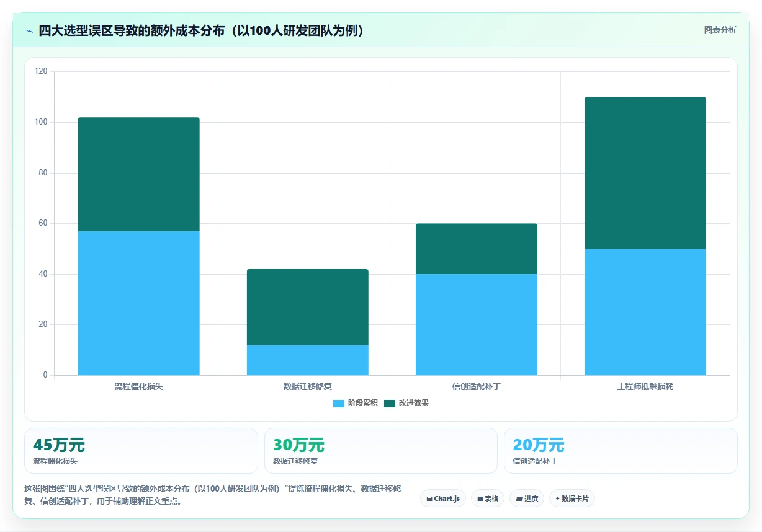Toggle the 改进效果 legend item
The width and height of the screenshot is (762, 532).
point(406,403)
